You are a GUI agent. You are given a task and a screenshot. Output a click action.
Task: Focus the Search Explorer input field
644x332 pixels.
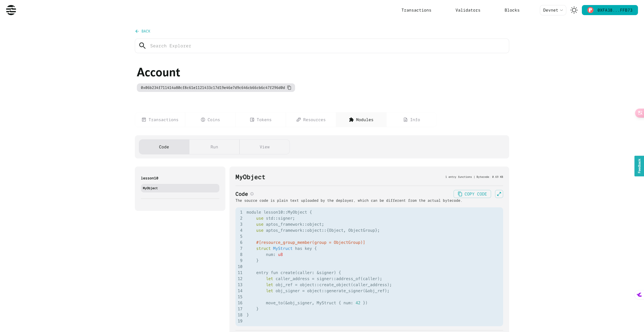click(322, 46)
